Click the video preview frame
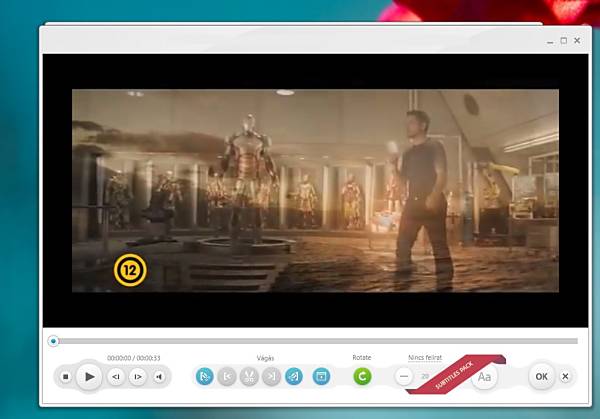This screenshot has height=419, width=600. [315, 190]
